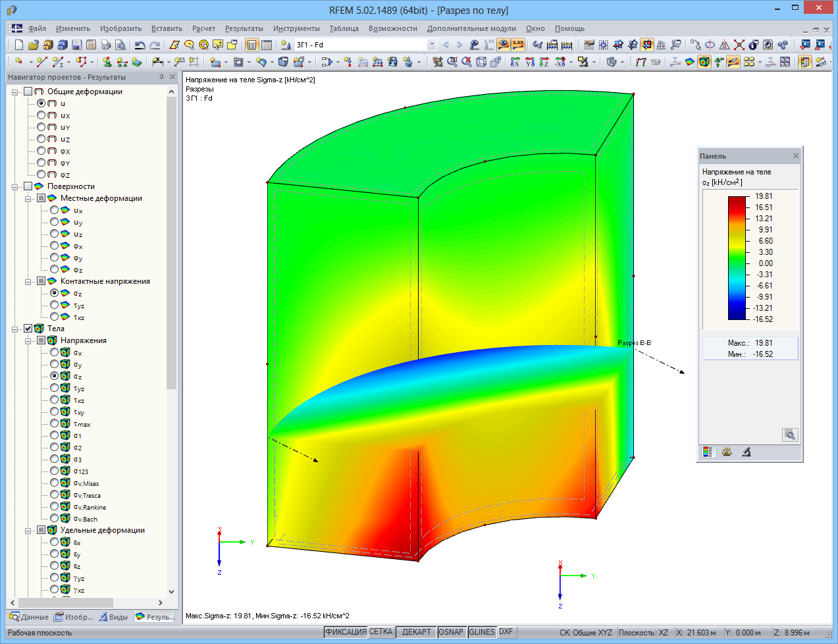Toggle the table display icon

pos(267,45)
